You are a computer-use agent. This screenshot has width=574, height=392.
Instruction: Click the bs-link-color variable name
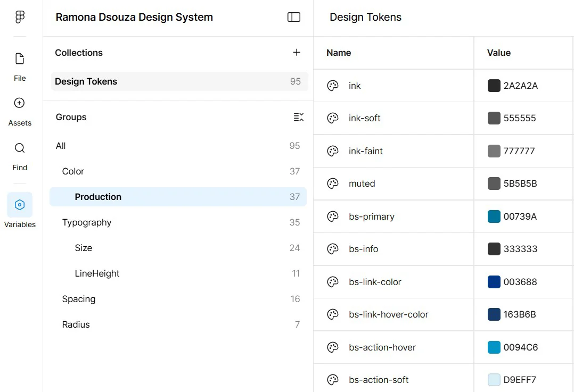point(375,282)
